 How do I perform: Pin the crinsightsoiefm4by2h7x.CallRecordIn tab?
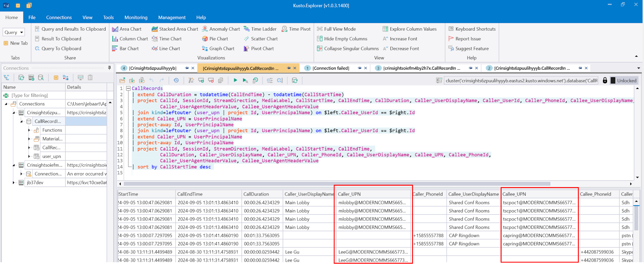471,68
